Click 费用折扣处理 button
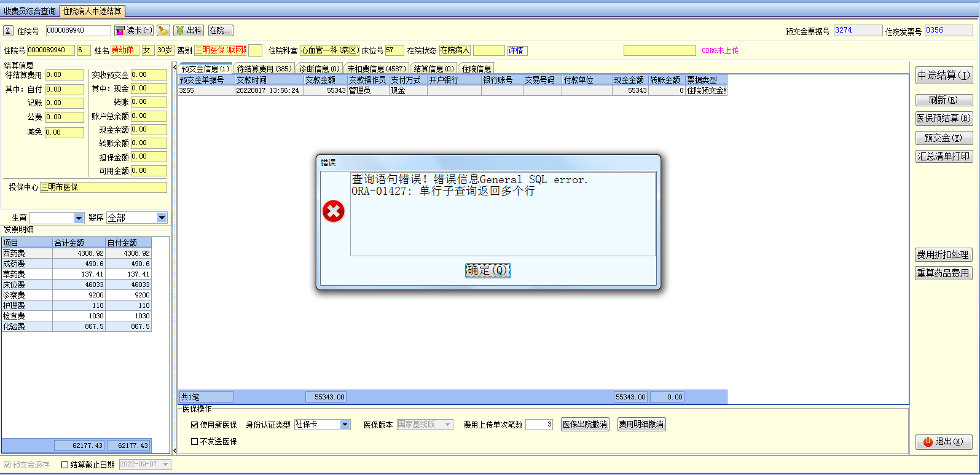 point(944,254)
